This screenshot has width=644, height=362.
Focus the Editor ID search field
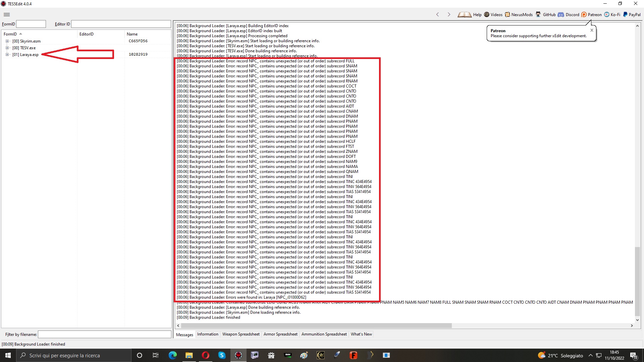[x=121, y=24]
